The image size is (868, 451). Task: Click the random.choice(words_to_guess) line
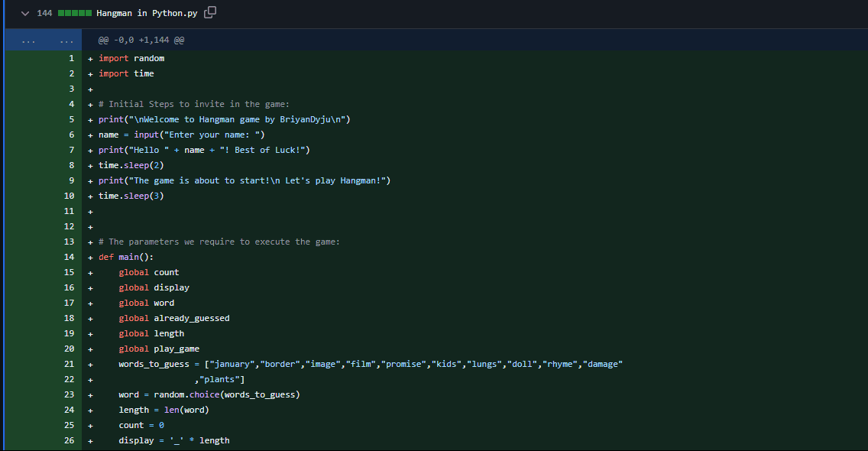(x=209, y=394)
